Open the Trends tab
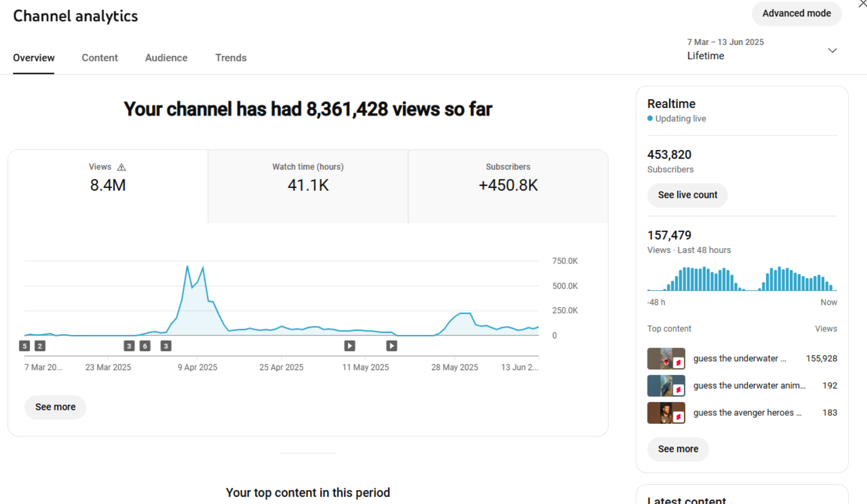 (231, 58)
